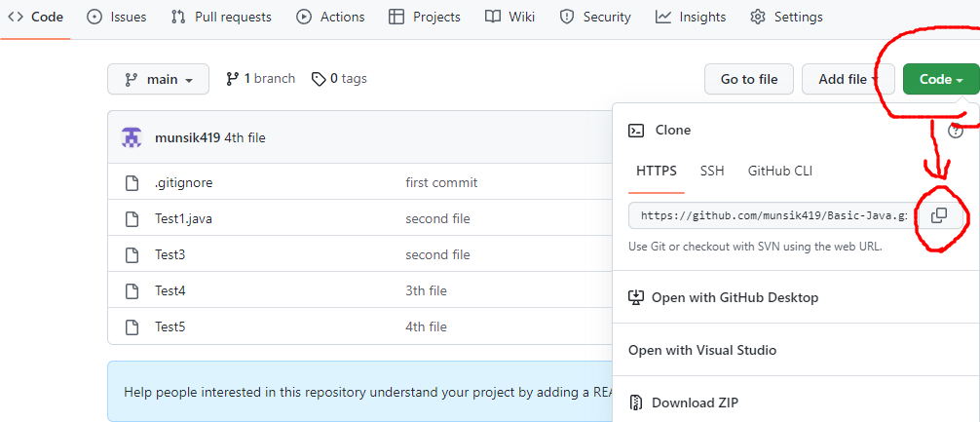Open repository Settings tab
This screenshot has height=422, width=980.
(786, 17)
